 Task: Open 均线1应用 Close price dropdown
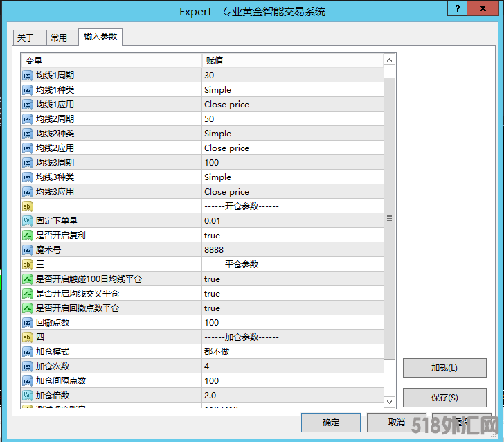coord(293,104)
